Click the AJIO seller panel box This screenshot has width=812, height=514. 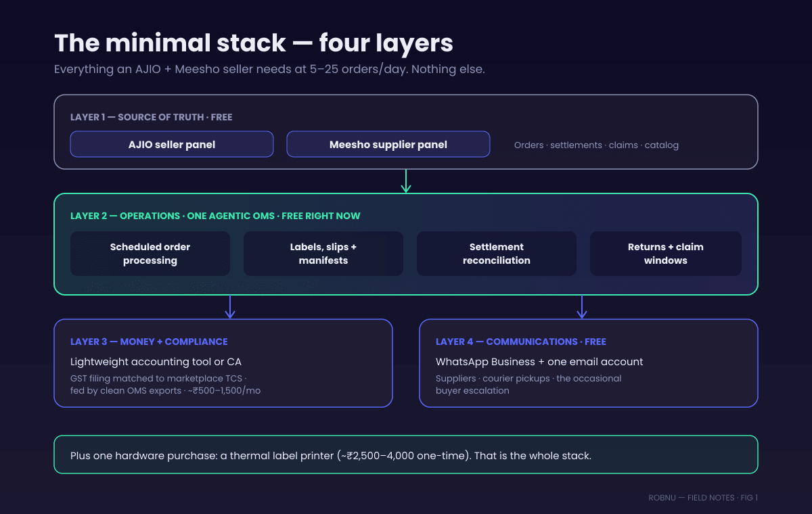click(x=172, y=144)
